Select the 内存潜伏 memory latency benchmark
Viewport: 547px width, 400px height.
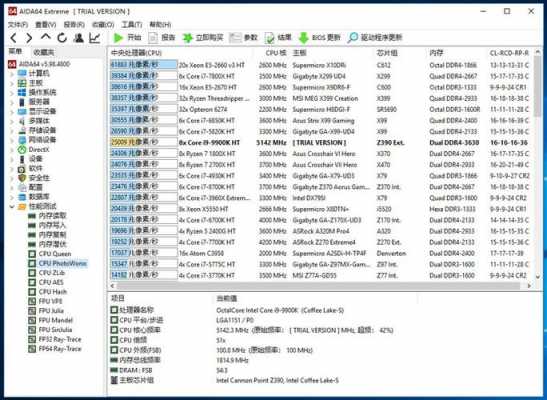coord(47,244)
